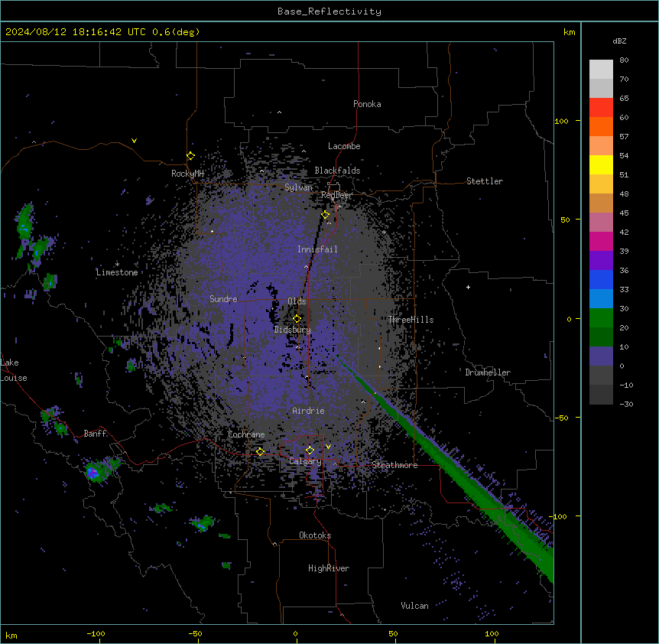Image resolution: width=659 pixels, height=644 pixels.
Task: Click the 100 tick on the right axis
Action: click(561, 121)
